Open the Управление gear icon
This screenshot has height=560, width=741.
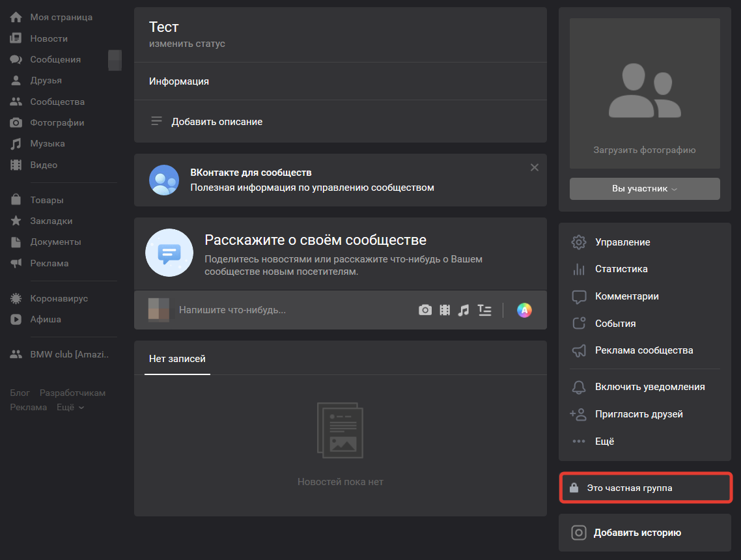[578, 242]
